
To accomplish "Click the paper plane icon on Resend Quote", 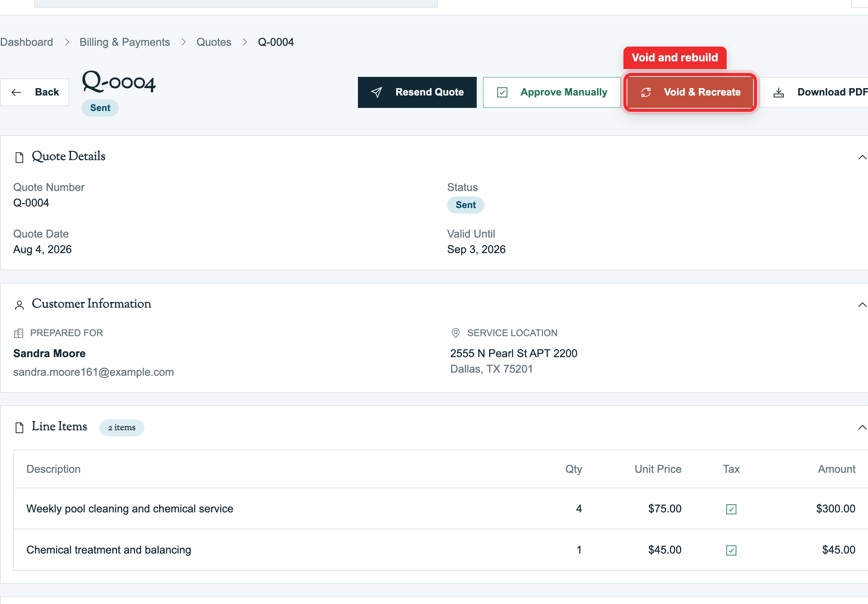I will coord(376,92).
